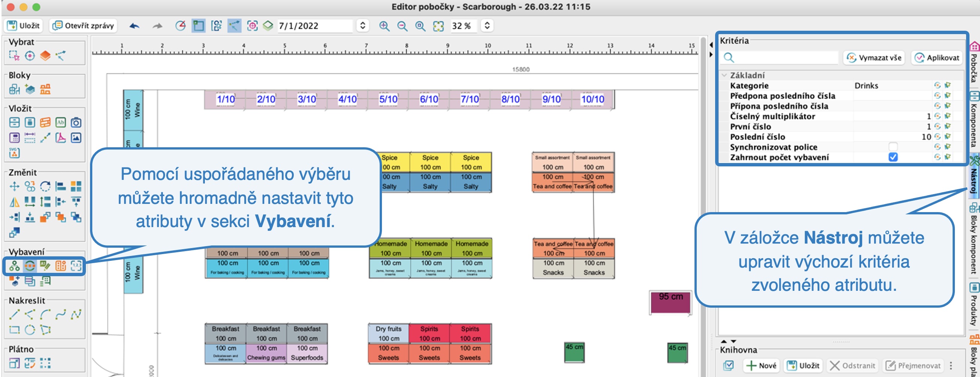
Task: Click the purple 95 cm block
Action: coord(670,302)
